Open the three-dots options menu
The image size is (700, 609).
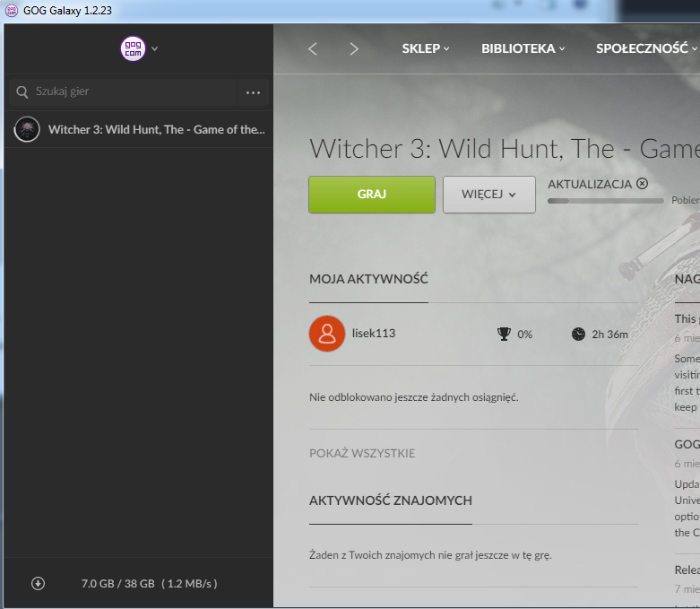coord(253,92)
